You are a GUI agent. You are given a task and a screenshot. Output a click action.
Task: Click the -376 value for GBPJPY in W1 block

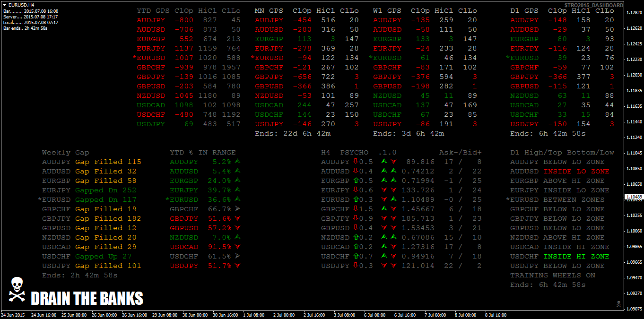coord(420,77)
